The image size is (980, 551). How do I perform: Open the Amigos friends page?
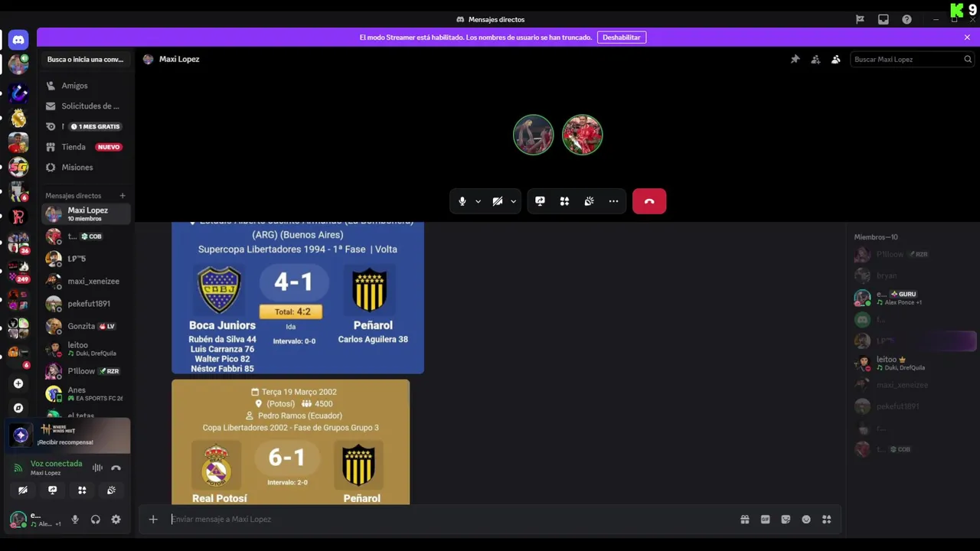pos(87,86)
